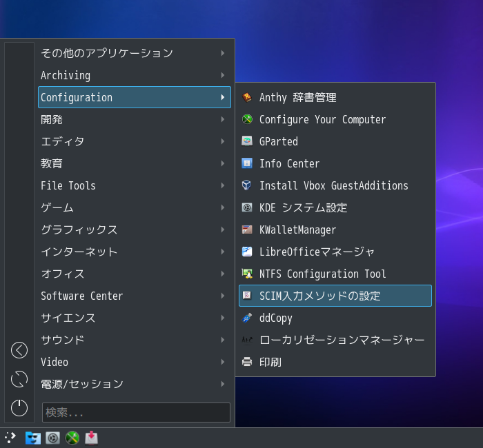
Task: Open ローカリゼーションマネージャー
Action: (x=335, y=340)
